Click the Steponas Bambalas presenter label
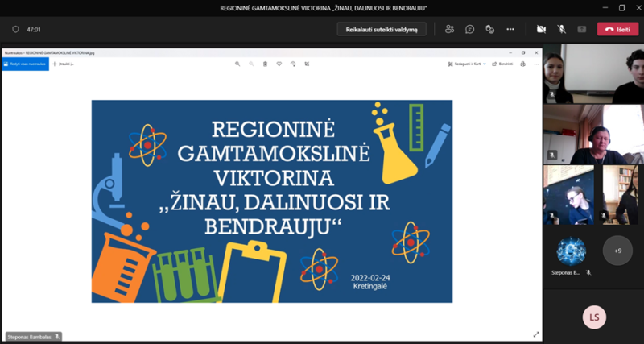Image resolution: width=644 pixels, height=344 pixels. 34,337
